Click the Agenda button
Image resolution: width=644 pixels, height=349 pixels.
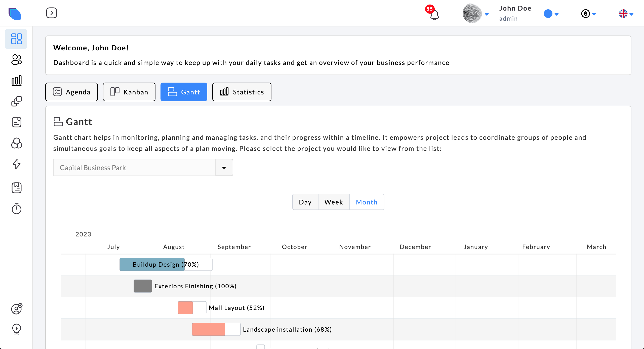(71, 92)
